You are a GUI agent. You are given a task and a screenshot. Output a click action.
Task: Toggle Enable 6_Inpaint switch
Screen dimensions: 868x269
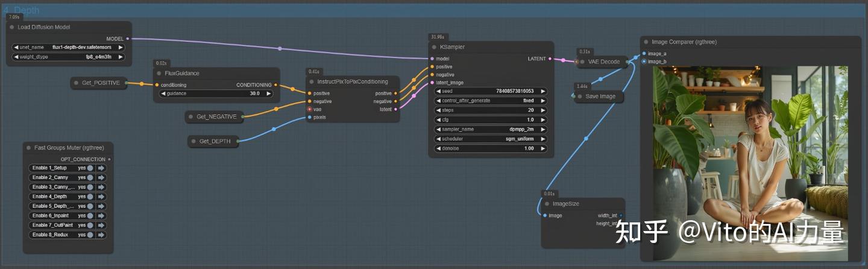point(90,215)
